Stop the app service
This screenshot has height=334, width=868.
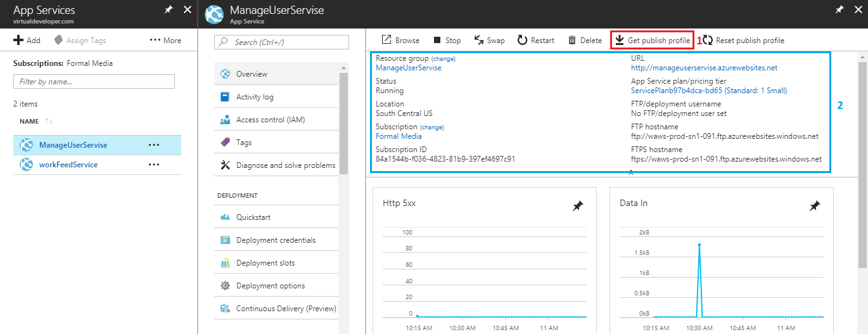click(447, 40)
